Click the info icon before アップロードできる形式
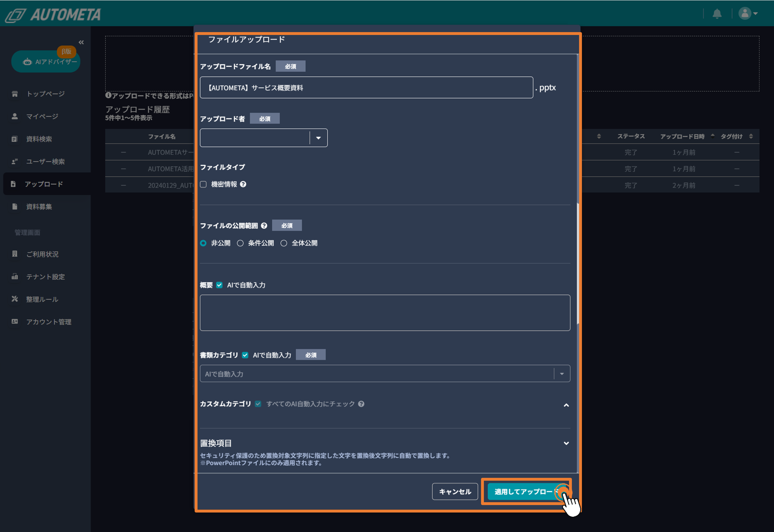Image resolution: width=774 pixels, height=532 pixels. 108,95
